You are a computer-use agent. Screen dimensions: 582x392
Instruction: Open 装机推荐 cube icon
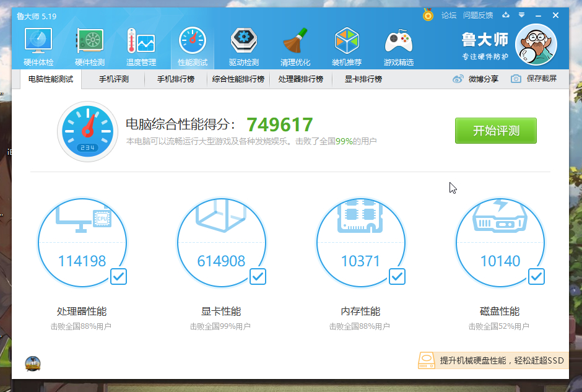(x=347, y=41)
